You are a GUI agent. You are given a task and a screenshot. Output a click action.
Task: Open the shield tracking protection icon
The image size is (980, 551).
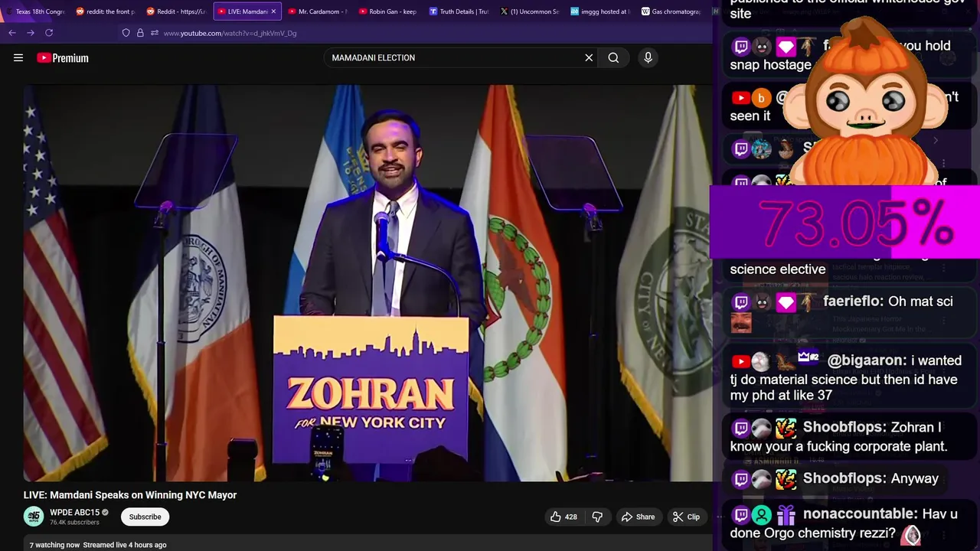[x=126, y=33]
